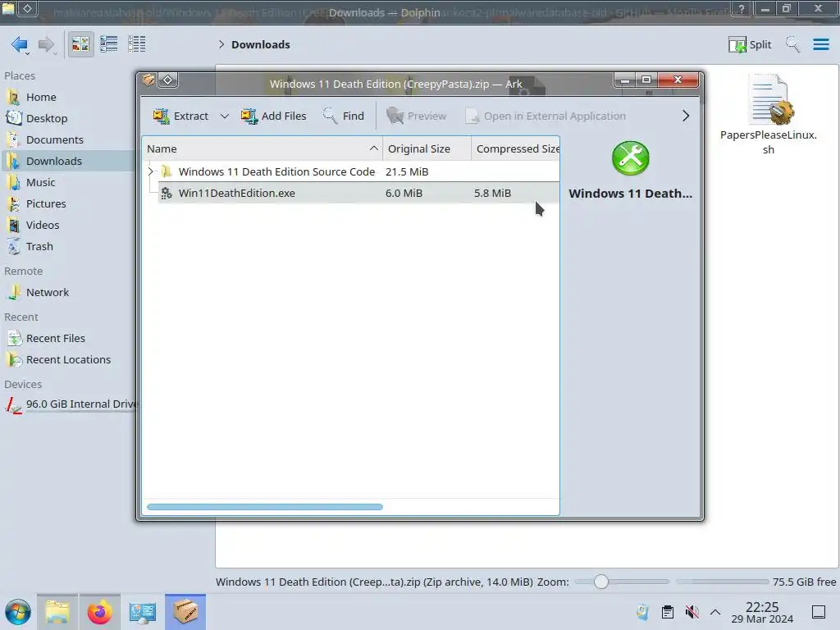Click 6.0 MiB original size cell

(x=404, y=194)
